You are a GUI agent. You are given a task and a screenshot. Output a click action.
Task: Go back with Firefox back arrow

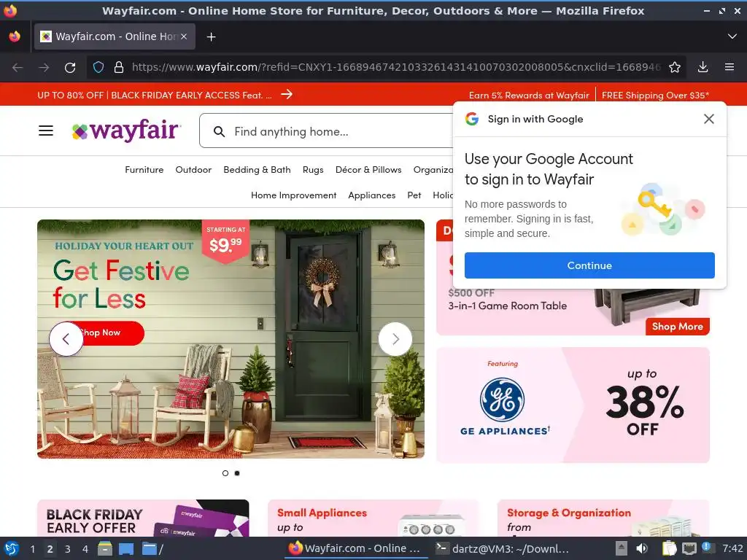pos(18,68)
